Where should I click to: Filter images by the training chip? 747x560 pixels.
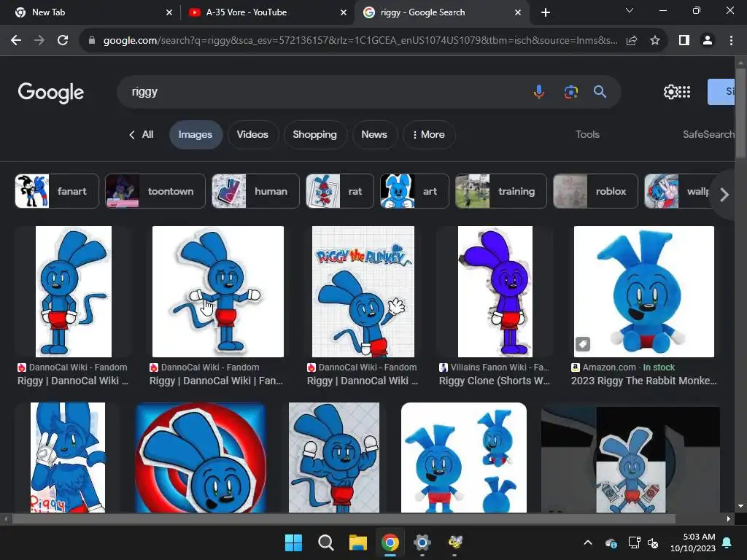point(500,191)
